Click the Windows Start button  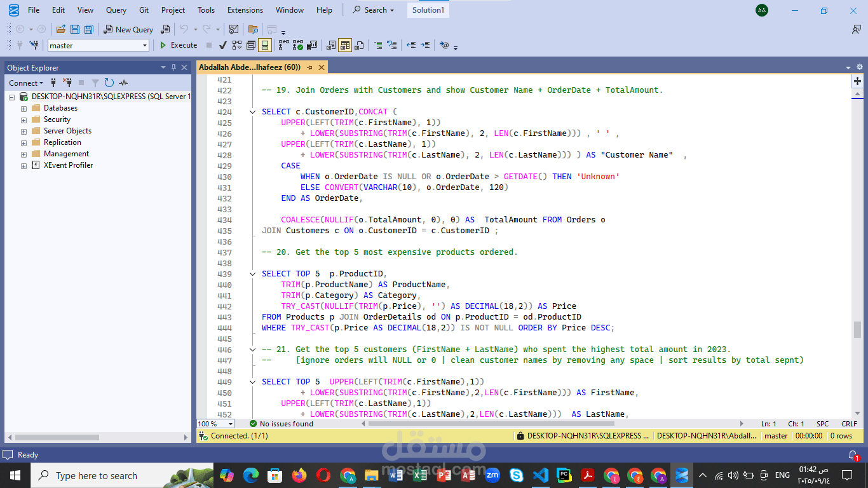click(x=15, y=475)
